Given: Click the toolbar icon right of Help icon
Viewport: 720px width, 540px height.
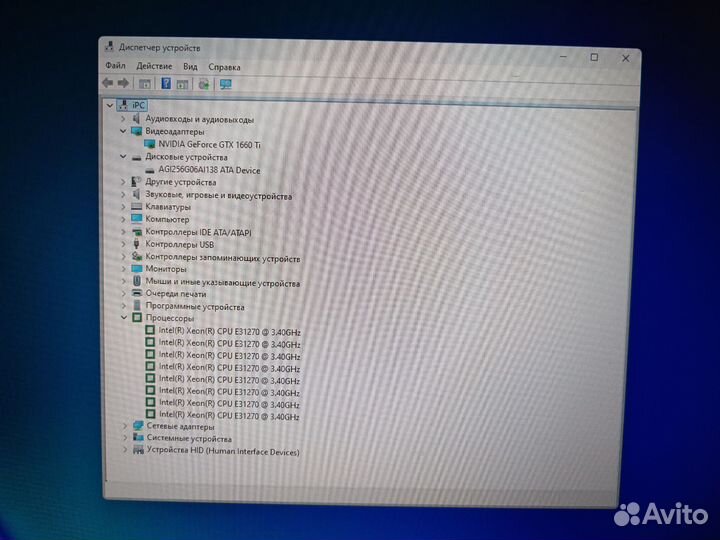Looking at the screenshot, I should [x=182, y=84].
